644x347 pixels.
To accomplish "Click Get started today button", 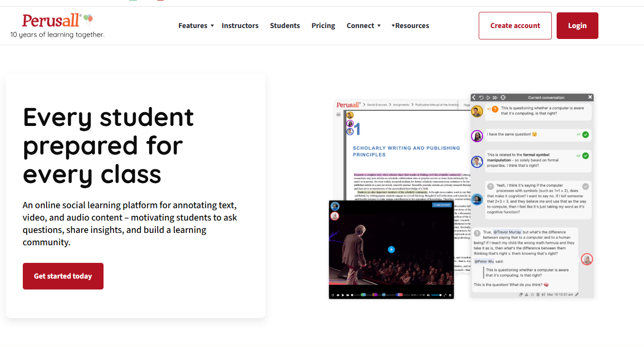I will click(x=63, y=276).
